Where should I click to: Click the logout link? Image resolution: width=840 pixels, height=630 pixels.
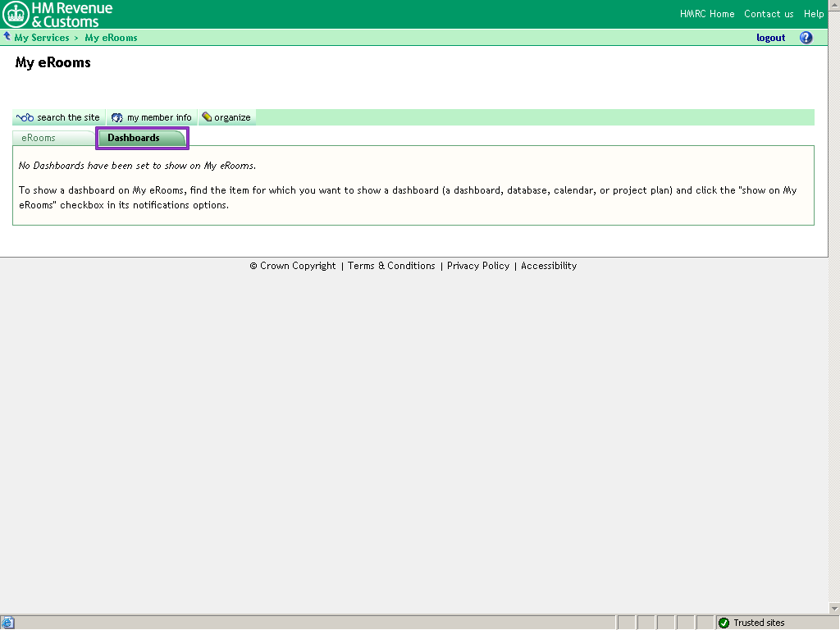coord(770,37)
